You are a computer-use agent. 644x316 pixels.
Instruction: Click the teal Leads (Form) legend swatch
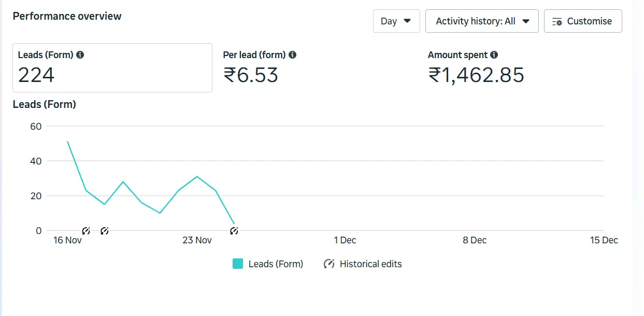pyautogui.click(x=238, y=264)
